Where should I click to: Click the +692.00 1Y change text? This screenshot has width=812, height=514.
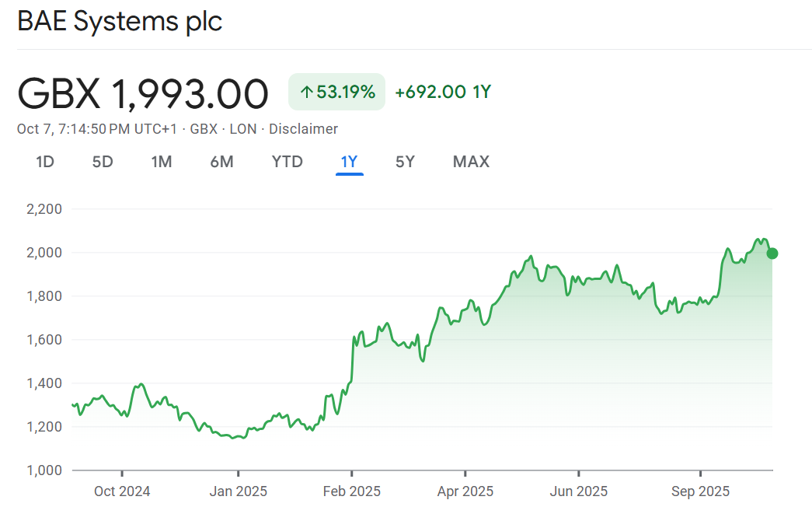click(x=443, y=93)
